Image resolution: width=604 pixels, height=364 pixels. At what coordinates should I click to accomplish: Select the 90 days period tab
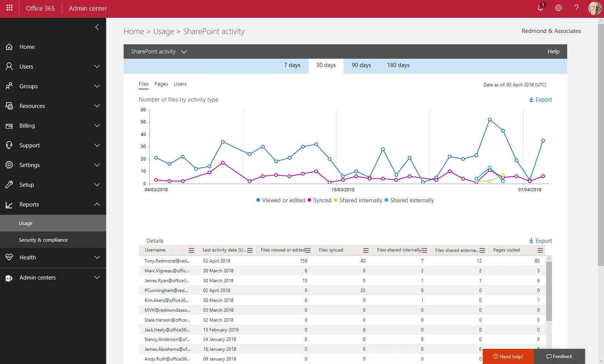[361, 65]
